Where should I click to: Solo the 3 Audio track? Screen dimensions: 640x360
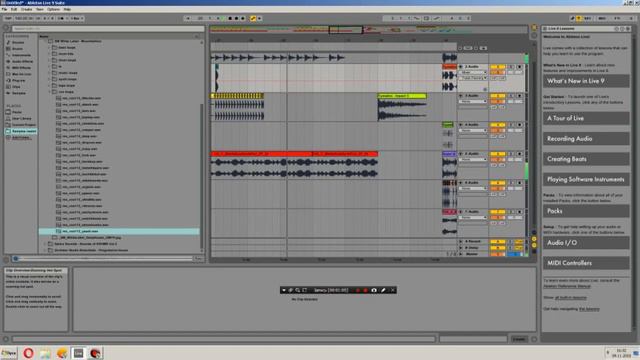511,96
